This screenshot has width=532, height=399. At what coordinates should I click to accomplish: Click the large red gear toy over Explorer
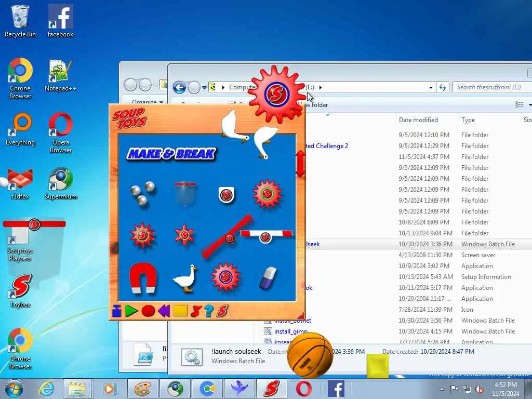pyautogui.click(x=276, y=94)
